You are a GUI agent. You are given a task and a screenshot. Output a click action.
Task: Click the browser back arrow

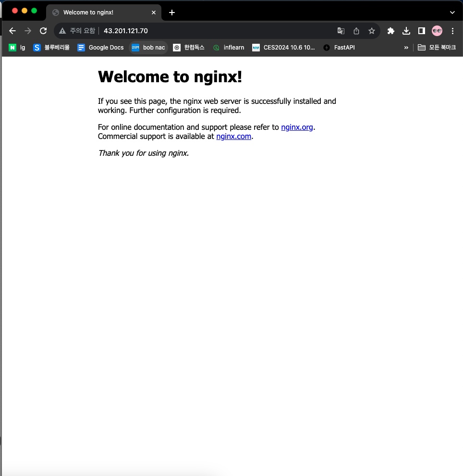click(12, 31)
